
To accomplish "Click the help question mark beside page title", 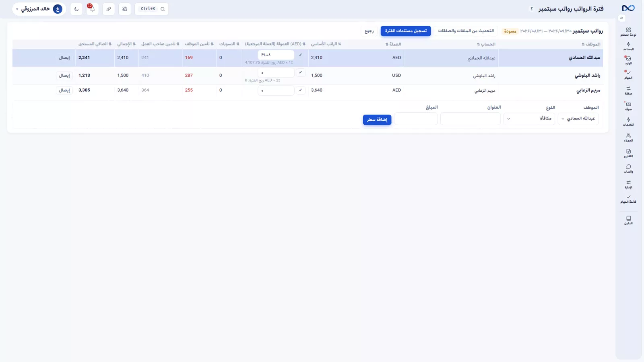I will pos(532,9).
